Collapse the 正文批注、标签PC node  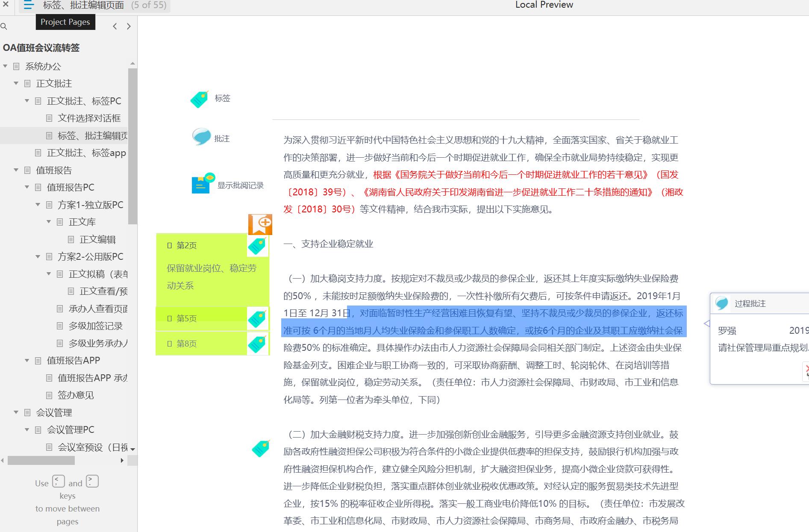pyautogui.click(x=27, y=101)
